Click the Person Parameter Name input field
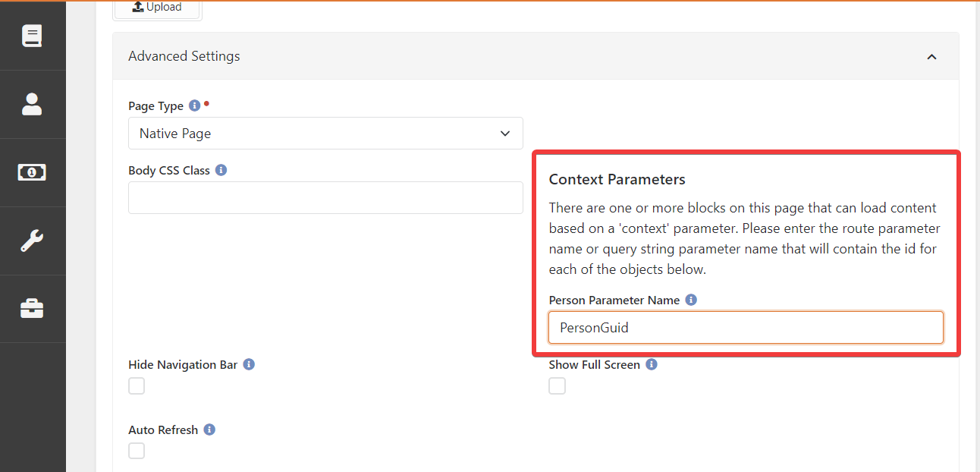The height and width of the screenshot is (472, 980). pos(746,328)
